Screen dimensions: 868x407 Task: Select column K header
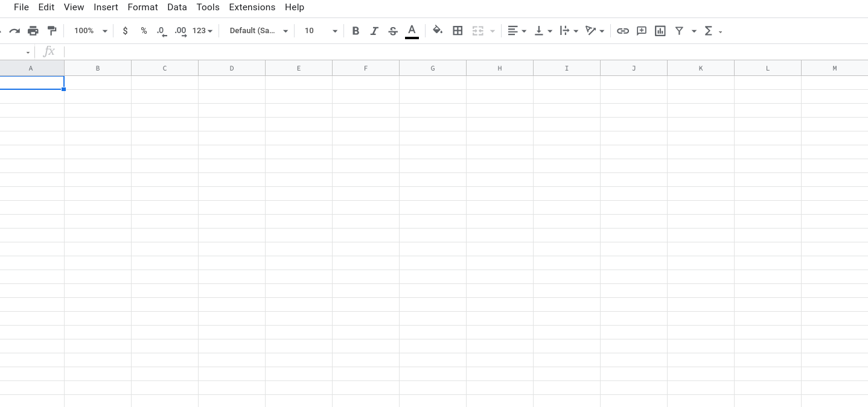tap(701, 68)
